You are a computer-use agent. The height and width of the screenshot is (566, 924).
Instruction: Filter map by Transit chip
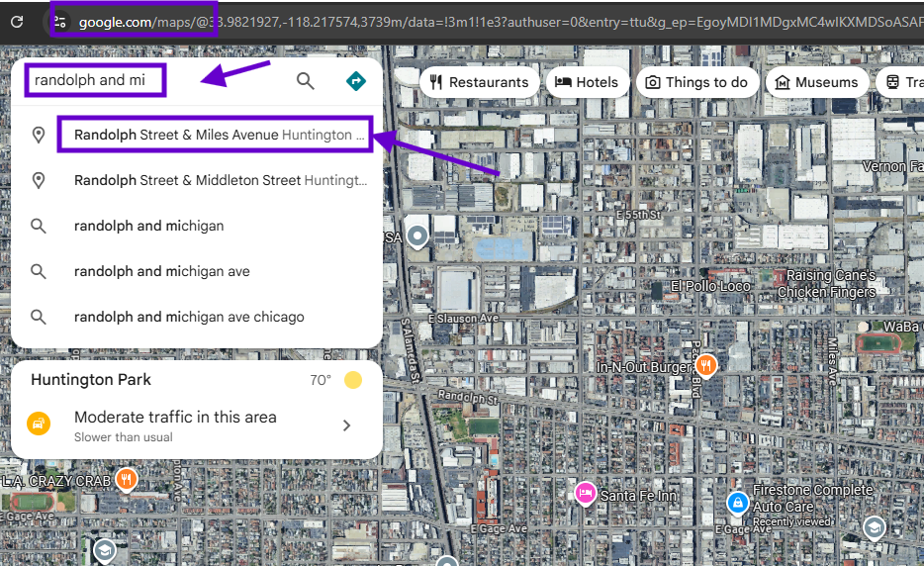[x=901, y=82]
